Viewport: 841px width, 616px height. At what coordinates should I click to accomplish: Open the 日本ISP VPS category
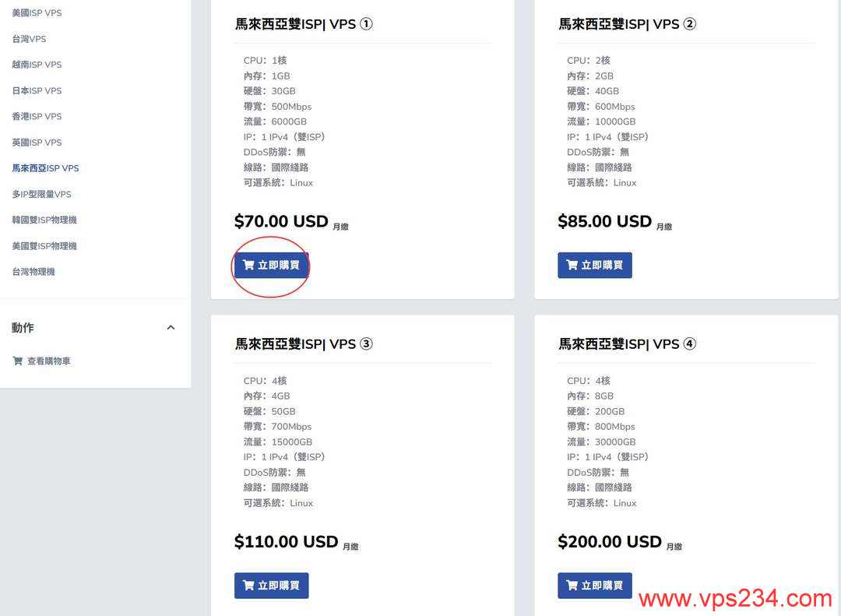[x=38, y=90]
